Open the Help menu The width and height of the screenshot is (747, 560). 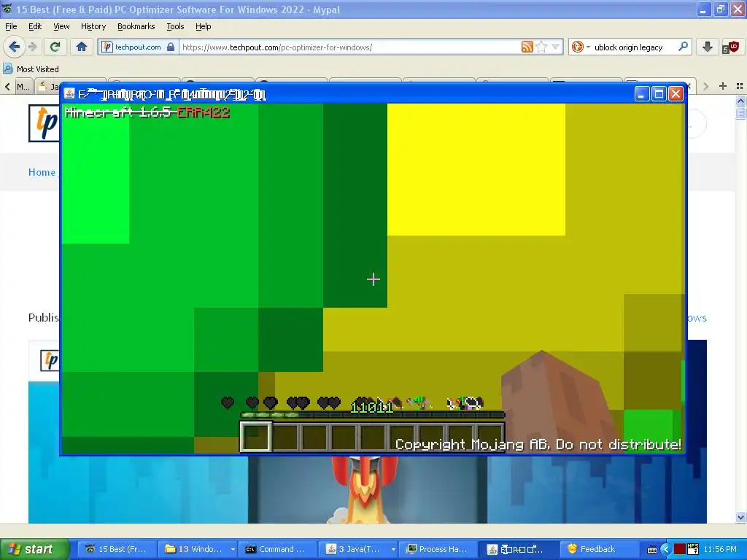coord(203,26)
